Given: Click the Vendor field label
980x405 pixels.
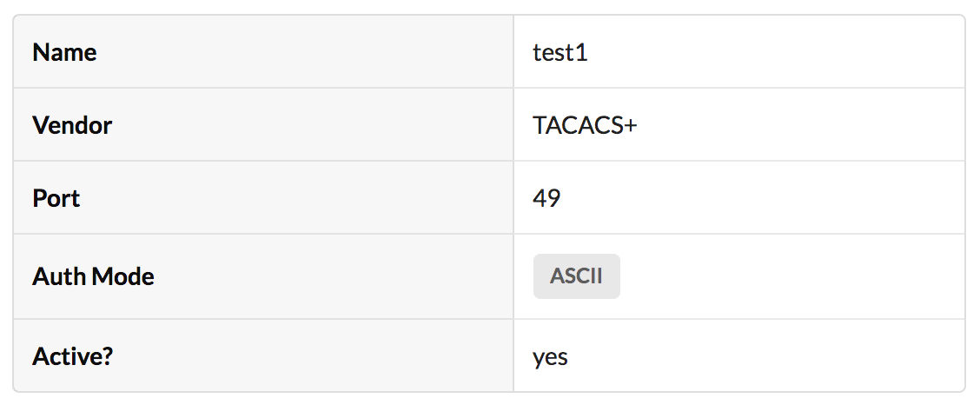Looking at the screenshot, I should click(72, 125).
